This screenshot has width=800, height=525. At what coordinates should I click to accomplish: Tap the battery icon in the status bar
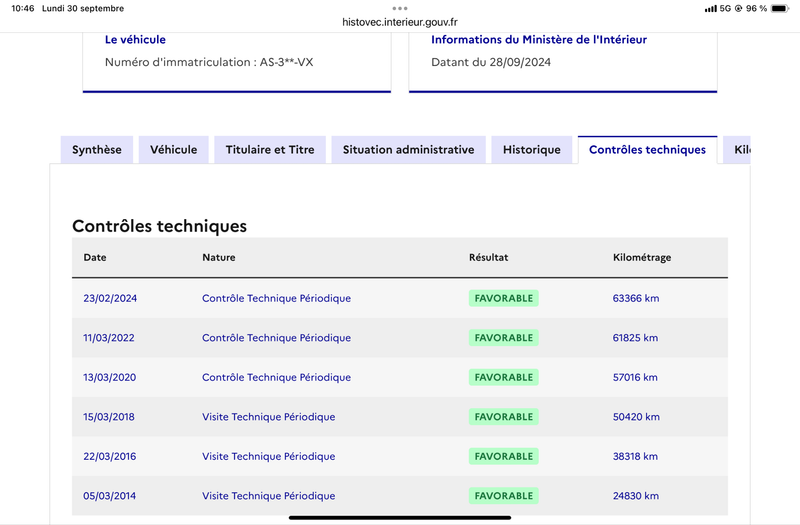click(x=780, y=8)
